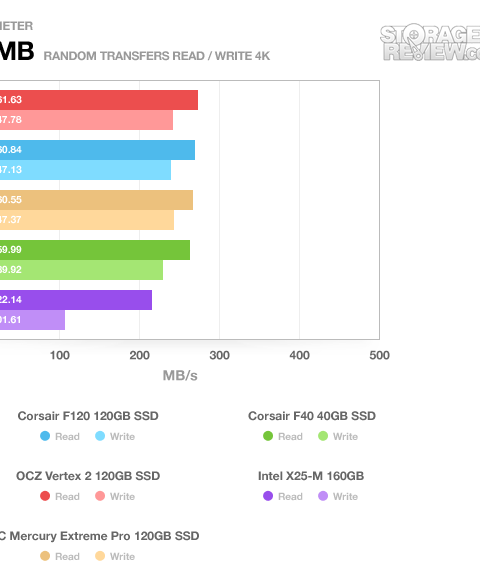The height and width of the screenshot is (580, 480).
Task: Click the Write label under OCZ Vertex 2
Action: [122, 496]
